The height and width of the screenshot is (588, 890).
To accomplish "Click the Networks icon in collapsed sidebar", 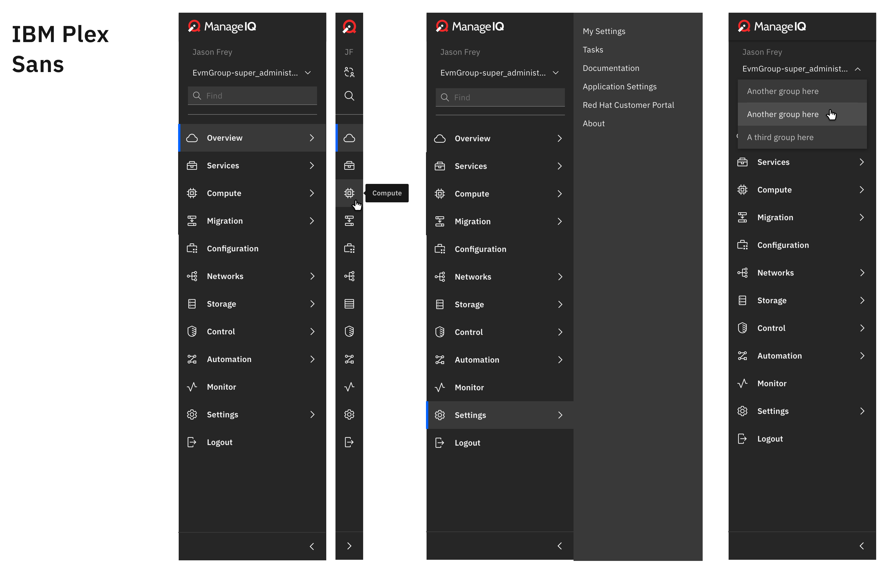I will tap(349, 276).
